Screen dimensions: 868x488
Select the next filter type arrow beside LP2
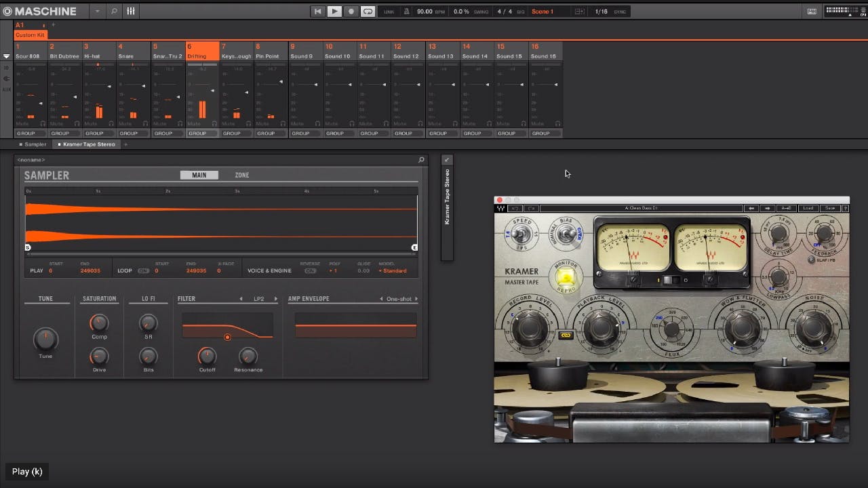(x=276, y=299)
